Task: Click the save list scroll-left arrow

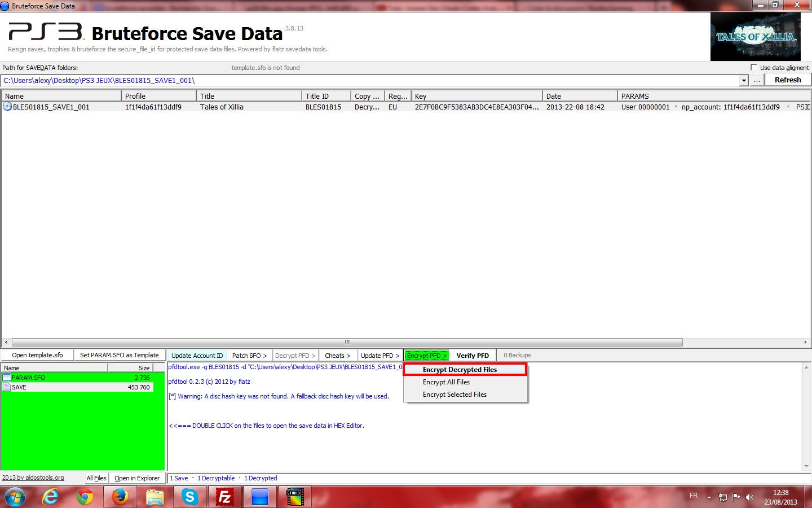Action: pyautogui.click(x=6, y=342)
